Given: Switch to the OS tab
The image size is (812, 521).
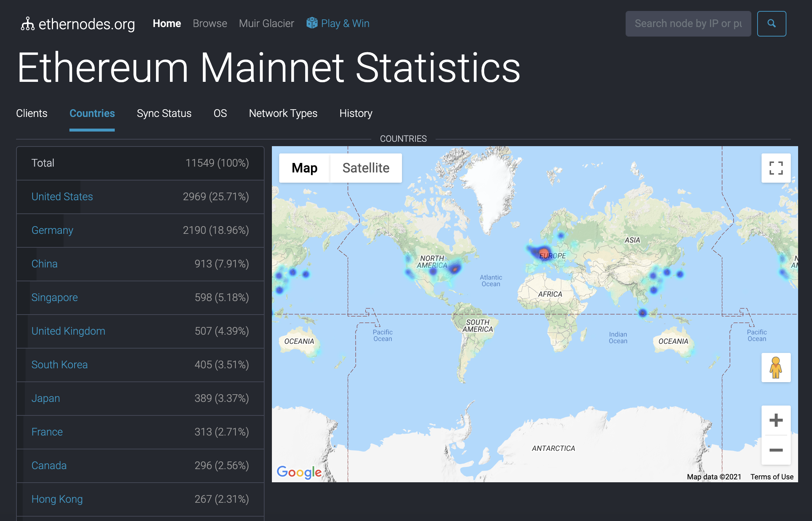Looking at the screenshot, I should [x=220, y=113].
